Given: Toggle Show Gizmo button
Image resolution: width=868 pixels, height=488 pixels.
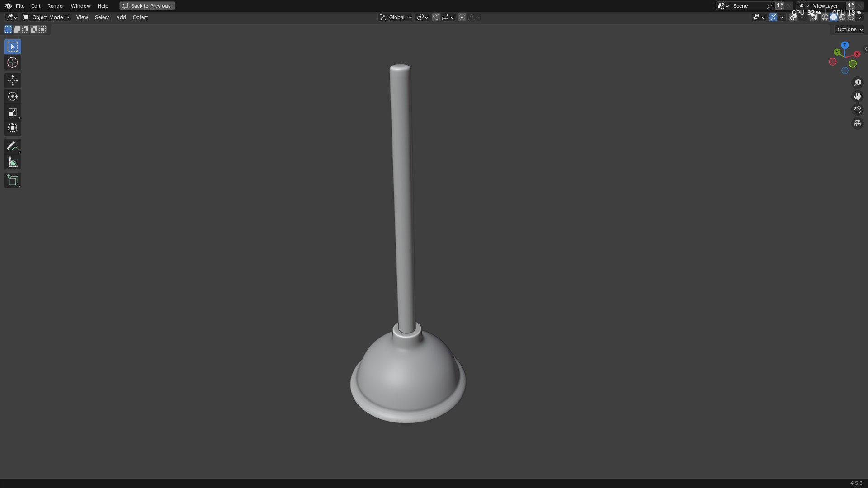Looking at the screenshot, I should pyautogui.click(x=773, y=17).
